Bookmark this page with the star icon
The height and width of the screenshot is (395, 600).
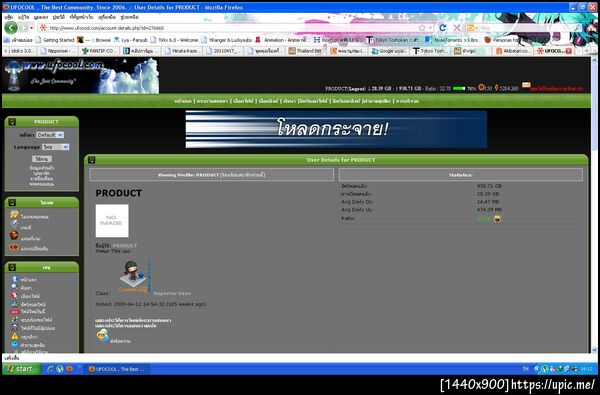click(422, 28)
